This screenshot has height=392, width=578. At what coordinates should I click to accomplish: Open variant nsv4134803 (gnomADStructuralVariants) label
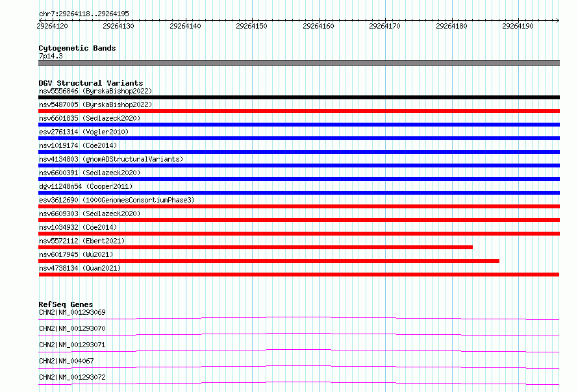(111, 159)
